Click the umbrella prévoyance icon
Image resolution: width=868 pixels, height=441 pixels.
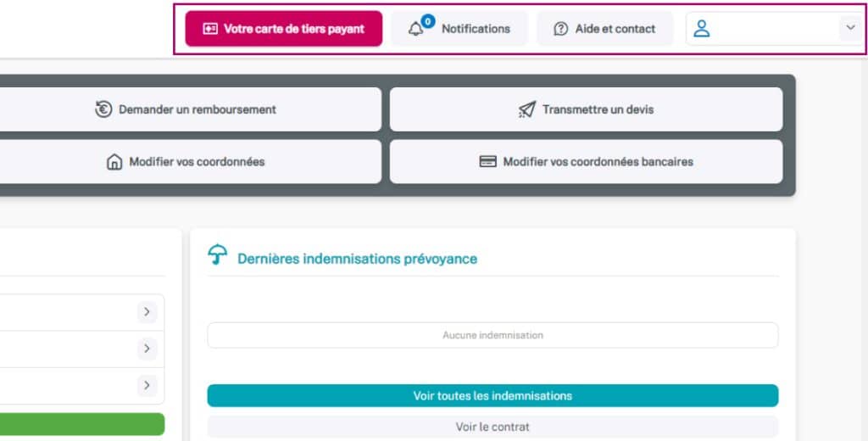coord(218,255)
